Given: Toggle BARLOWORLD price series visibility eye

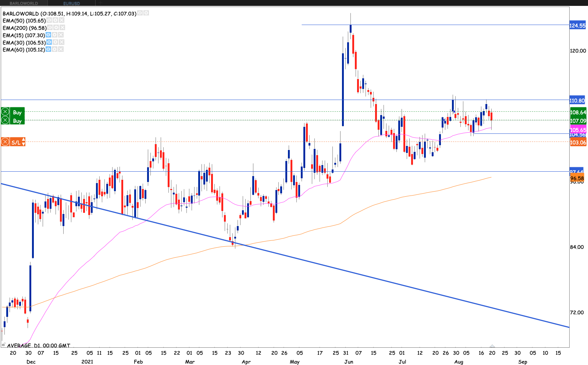Looking at the screenshot, I should [x=140, y=13].
